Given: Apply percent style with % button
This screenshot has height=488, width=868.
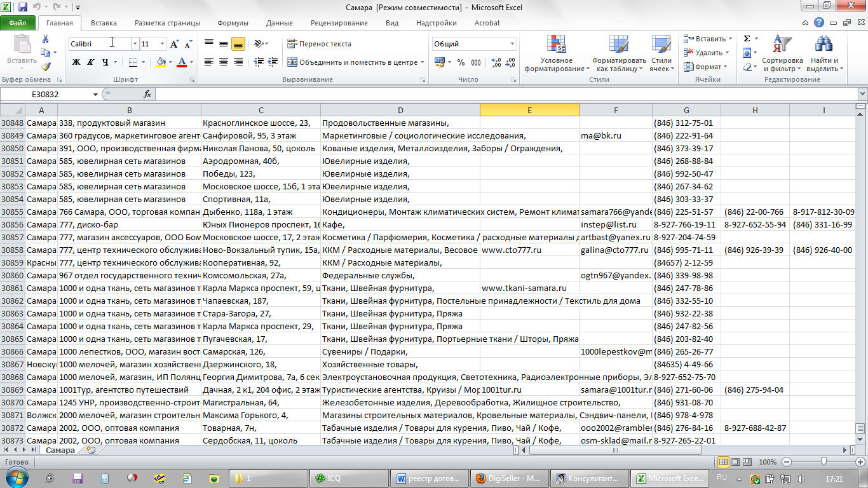Looking at the screenshot, I should [461, 62].
